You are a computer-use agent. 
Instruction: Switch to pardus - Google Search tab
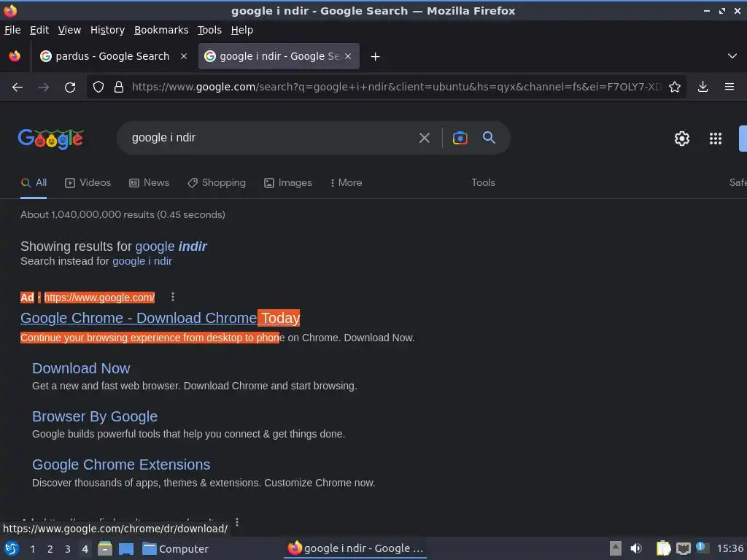(x=112, y=56)
